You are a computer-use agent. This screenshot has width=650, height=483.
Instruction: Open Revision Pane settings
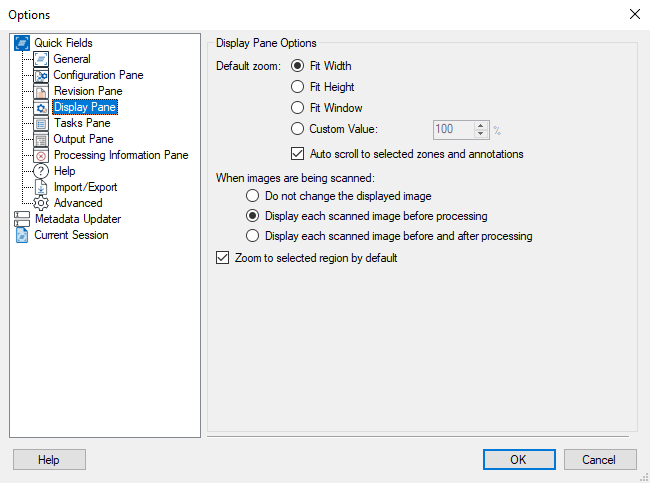point(88,91)
